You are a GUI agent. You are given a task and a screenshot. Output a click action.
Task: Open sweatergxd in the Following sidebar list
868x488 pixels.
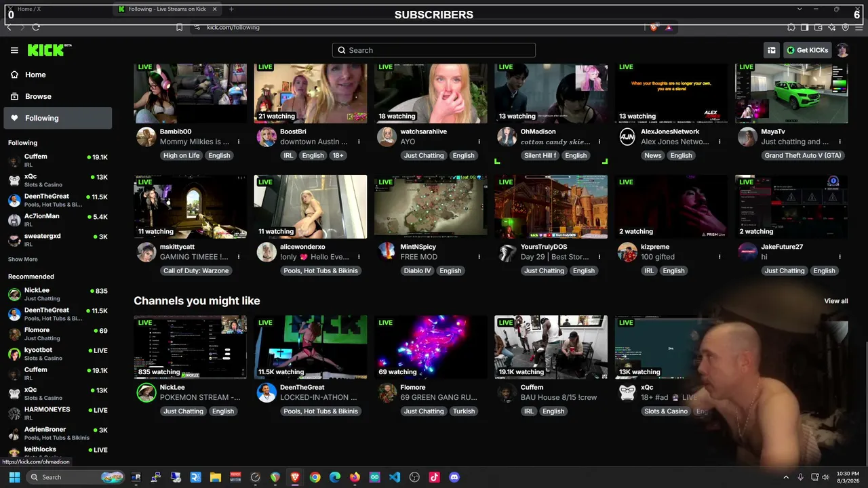[x=58, y=239]
